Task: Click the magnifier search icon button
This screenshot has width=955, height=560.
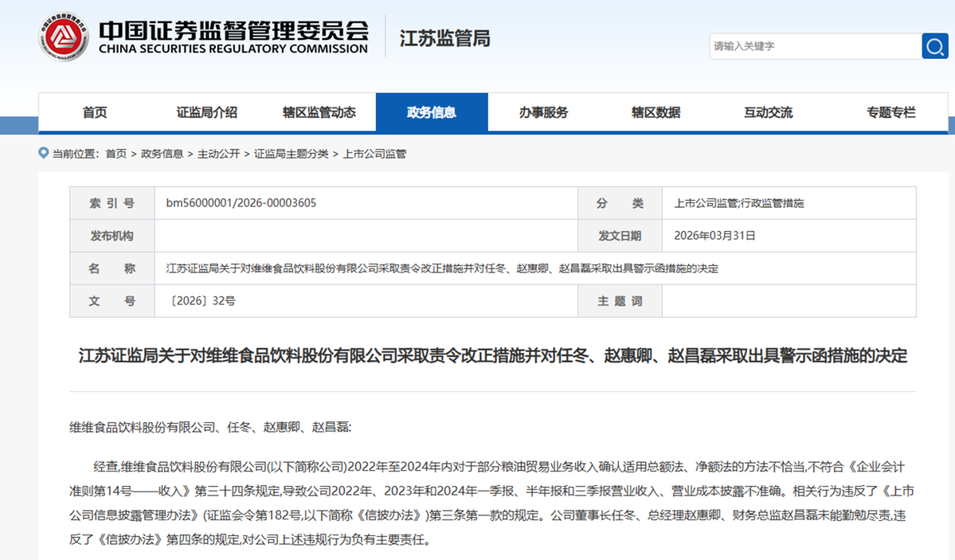Action: (x=934, y=46)
